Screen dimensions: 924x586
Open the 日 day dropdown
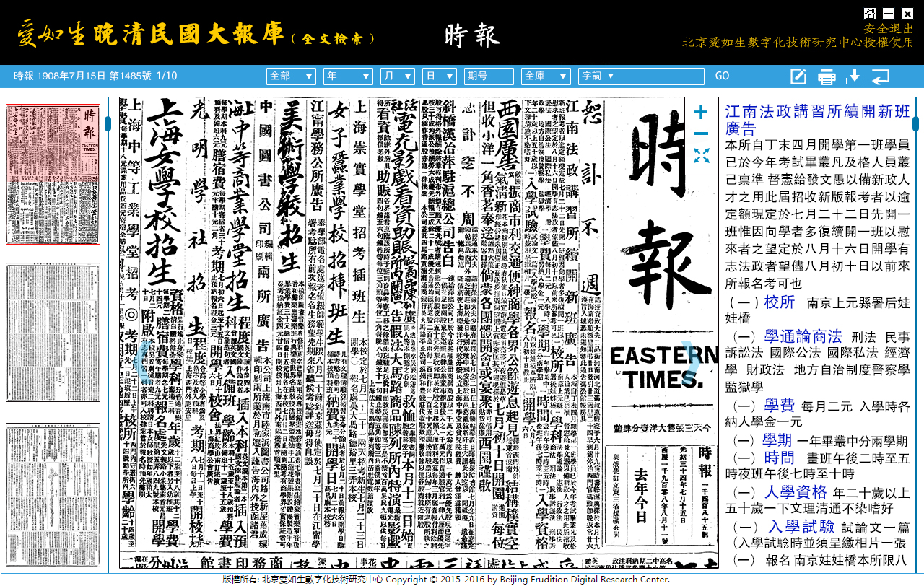(441, 75)
